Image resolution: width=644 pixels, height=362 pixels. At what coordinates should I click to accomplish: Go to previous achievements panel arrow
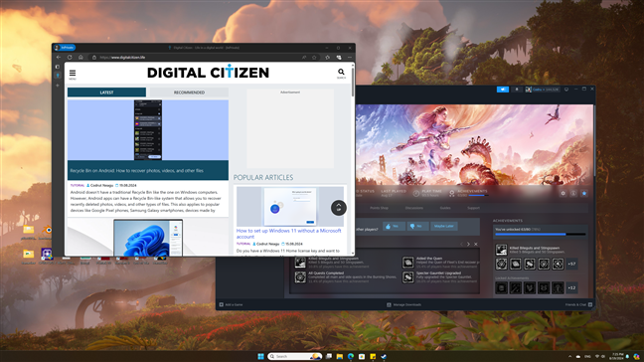pyautogui.click(x=461, y=244)
